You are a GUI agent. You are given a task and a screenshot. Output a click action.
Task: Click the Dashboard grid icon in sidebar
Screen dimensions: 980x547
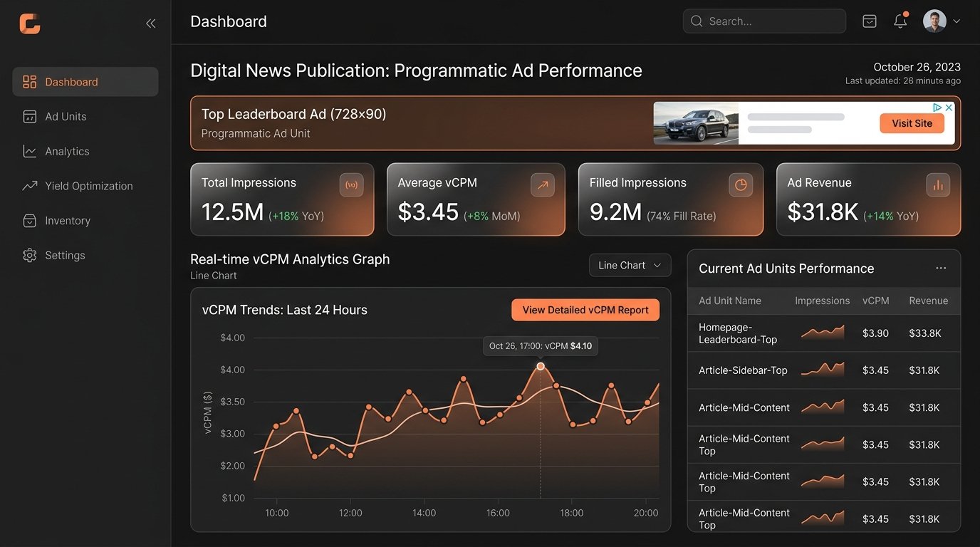click(29, 82)
